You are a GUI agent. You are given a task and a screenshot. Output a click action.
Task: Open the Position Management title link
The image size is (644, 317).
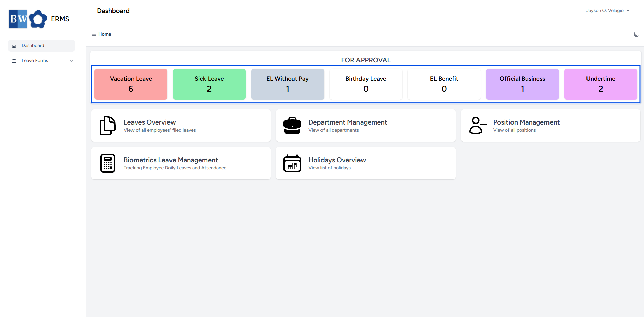[x=526, y=122]
